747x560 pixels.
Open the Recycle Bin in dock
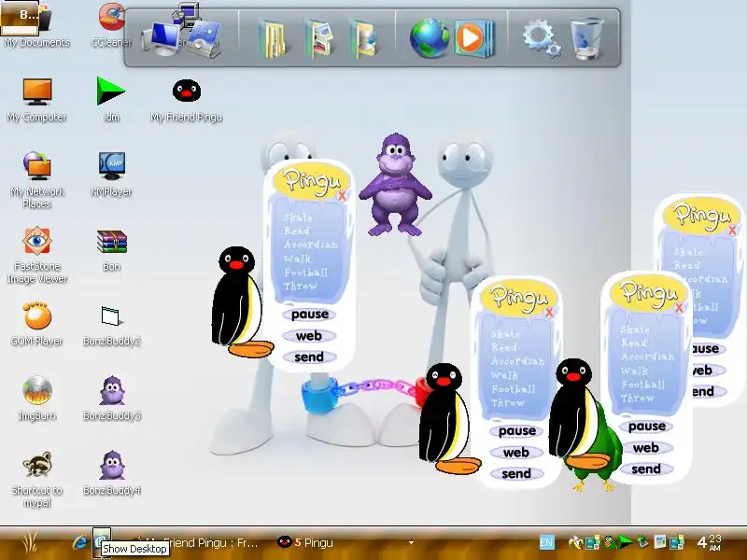(587, 38)
